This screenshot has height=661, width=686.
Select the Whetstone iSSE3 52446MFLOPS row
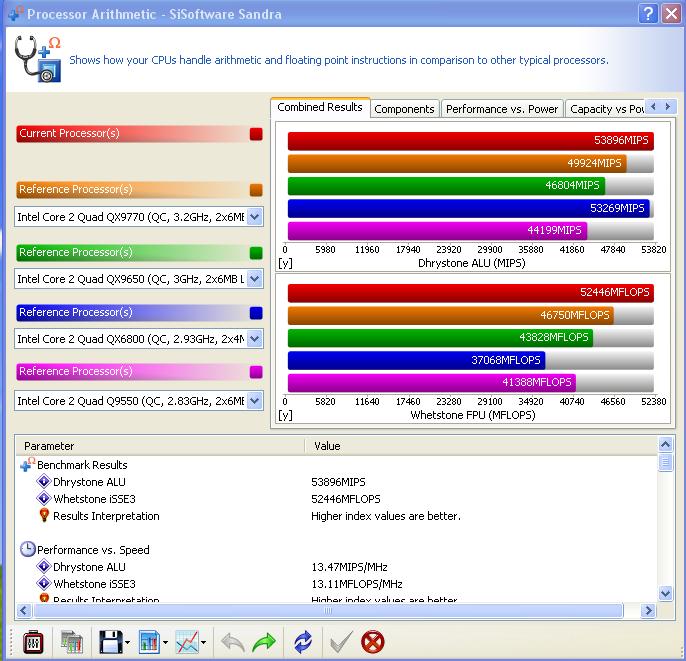pyautogui.click(x=336, y=499)
